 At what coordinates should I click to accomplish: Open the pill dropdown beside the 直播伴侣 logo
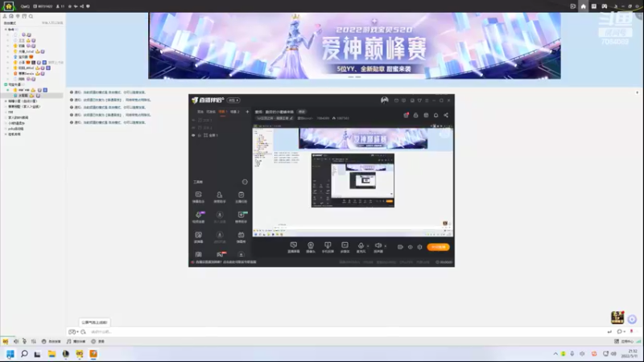point(233,100)
